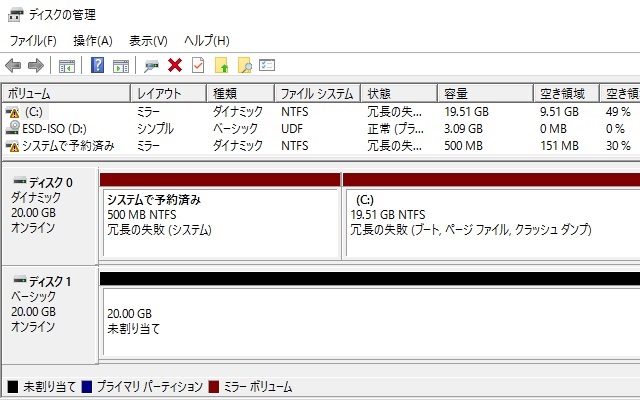The width and height of the screenshot is (640, 400).
Task: Select the (C:) volume row name
Action: (33, 112)
